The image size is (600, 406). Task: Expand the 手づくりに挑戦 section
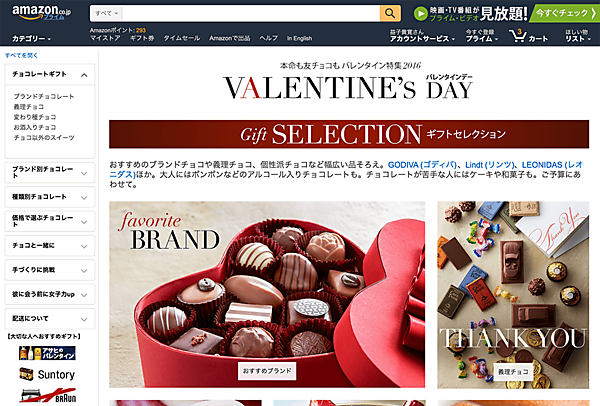[49, 270]
